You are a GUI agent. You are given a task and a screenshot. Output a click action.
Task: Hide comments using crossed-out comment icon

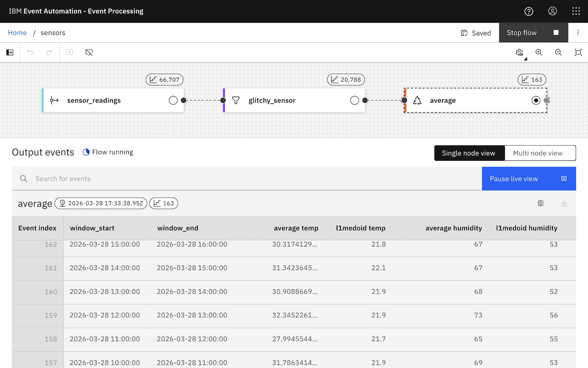[x=89, y=53]
